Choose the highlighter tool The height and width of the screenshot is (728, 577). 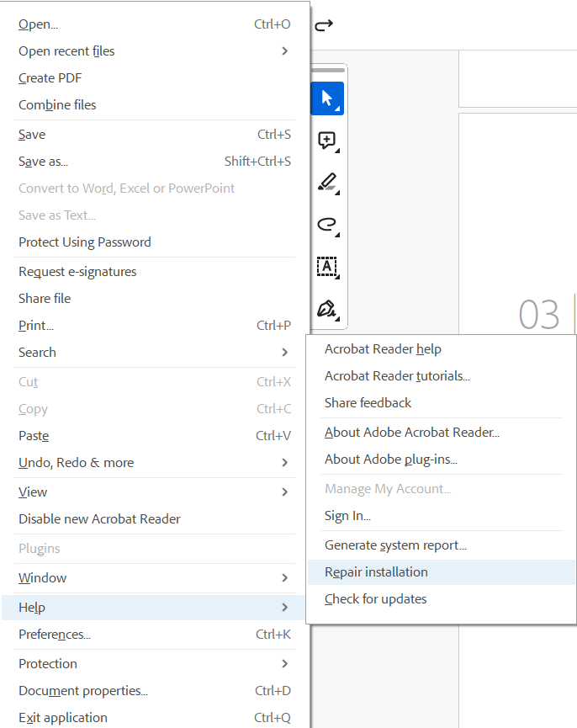point(327,182)
